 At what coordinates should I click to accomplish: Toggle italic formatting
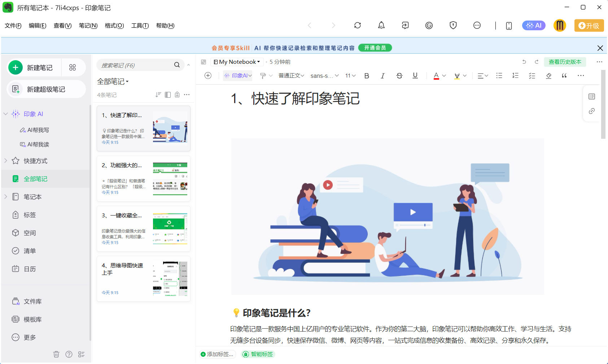coord(382,76)
